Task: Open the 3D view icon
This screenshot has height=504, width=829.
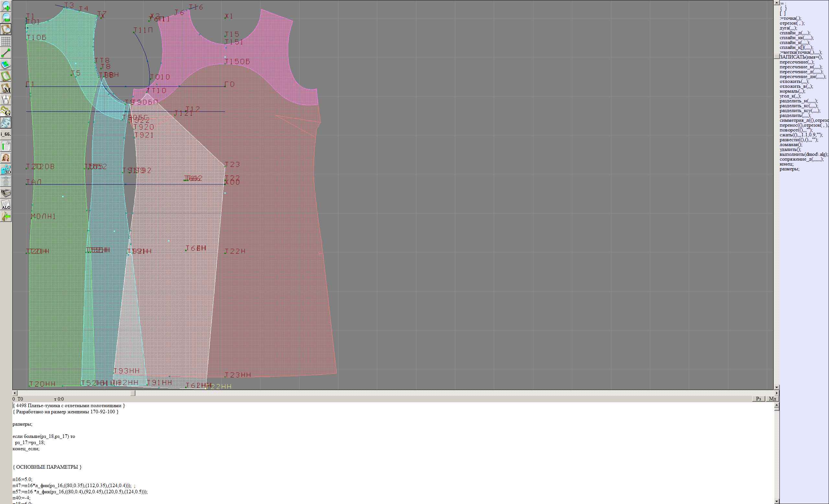Action: click(6, 170)
